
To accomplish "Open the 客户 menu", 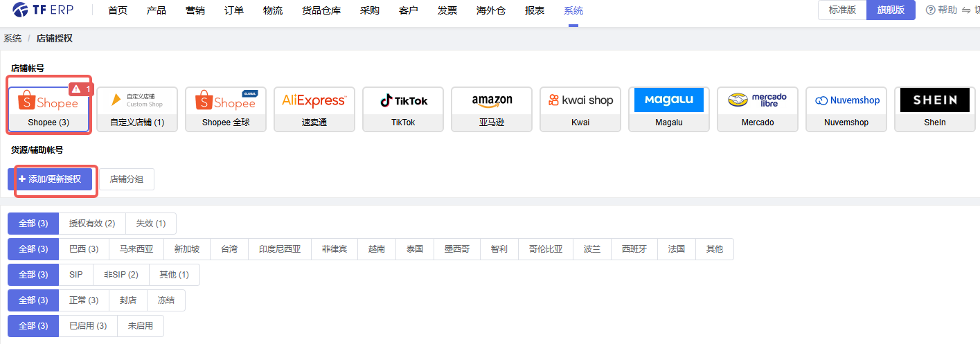I will [x=409, y=10].
